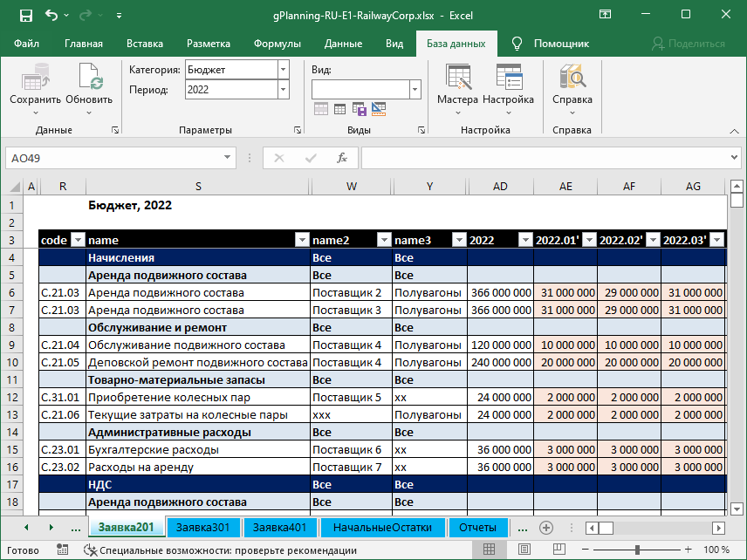The width and height of the screenshot is (747, 560).
Task: Click the sheet tabs scroll left arrow
Action: [27, 528]
